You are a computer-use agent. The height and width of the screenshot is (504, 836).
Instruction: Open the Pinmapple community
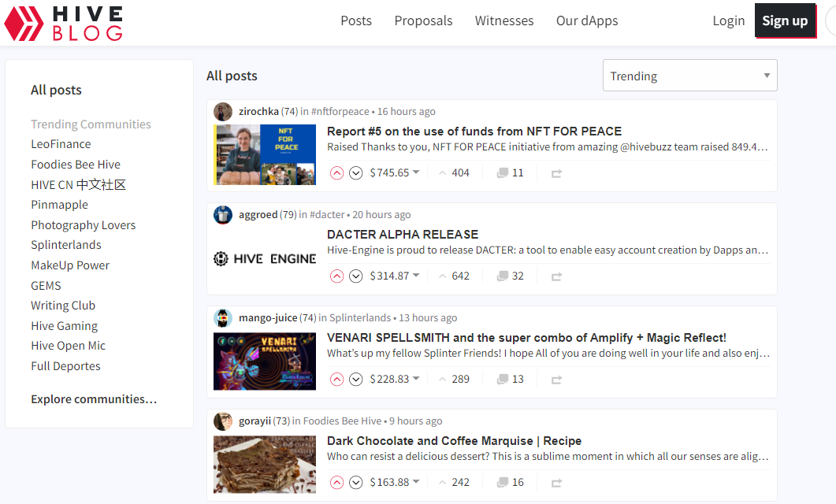pos(60,205)
